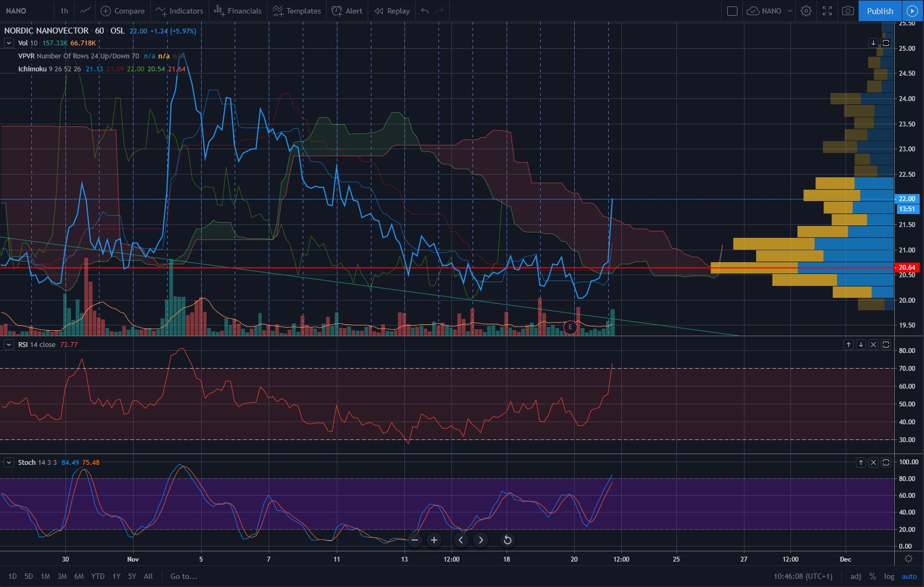Move Stoch pane up

point(861,462)
